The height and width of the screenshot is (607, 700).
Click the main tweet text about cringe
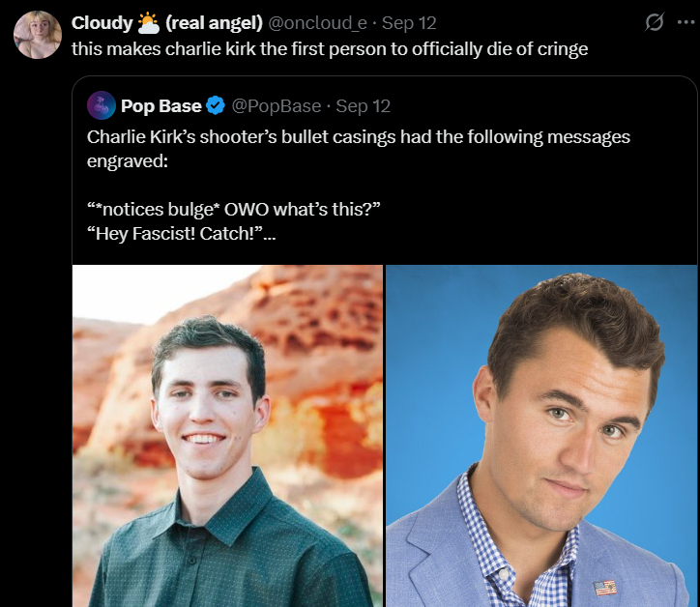tap(330, 49)
